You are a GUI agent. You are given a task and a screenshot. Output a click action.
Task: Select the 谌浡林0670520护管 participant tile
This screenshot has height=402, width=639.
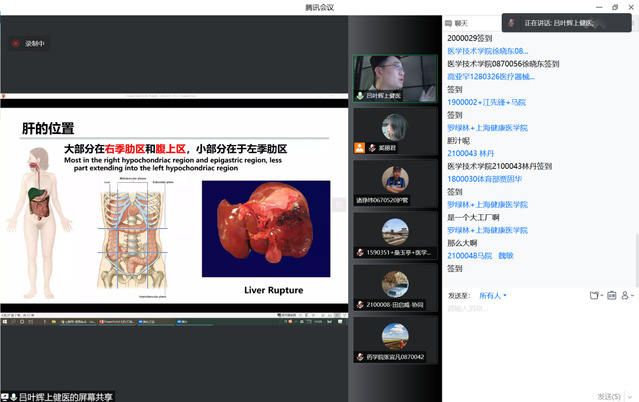click(x=394, y=178)
